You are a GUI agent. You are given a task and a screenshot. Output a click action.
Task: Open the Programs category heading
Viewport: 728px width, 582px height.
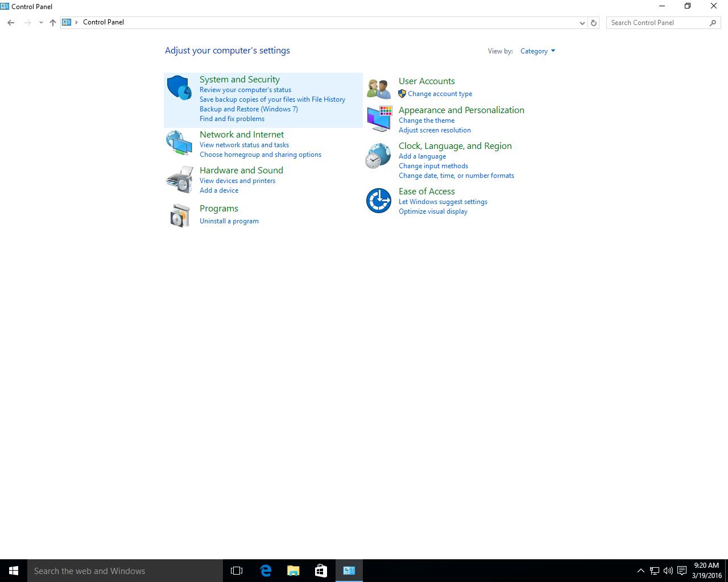[x=219, y=209]
